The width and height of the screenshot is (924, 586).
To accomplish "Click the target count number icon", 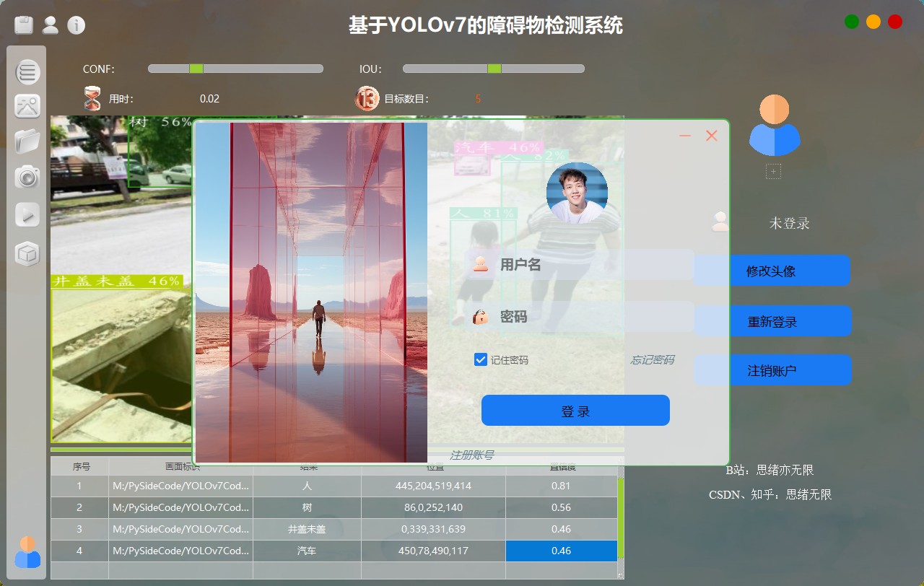I will pyautogui.click(x=367, y=98).
